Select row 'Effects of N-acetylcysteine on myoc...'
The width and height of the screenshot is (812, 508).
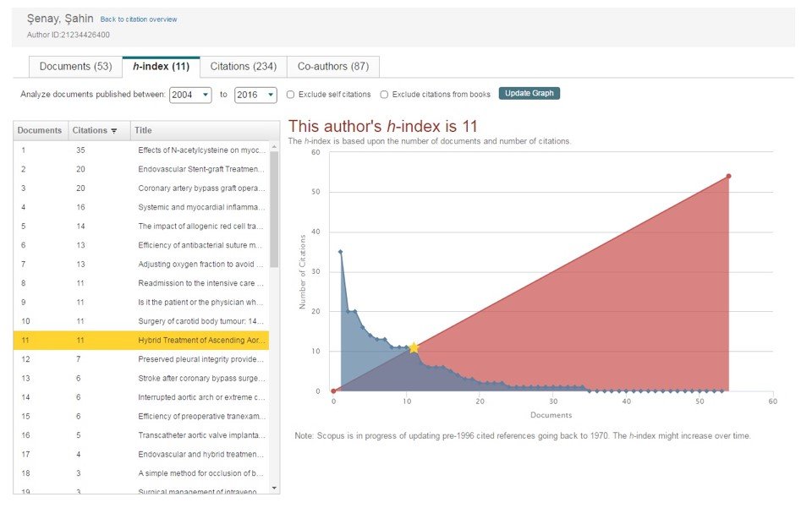(x=141, y=150)
